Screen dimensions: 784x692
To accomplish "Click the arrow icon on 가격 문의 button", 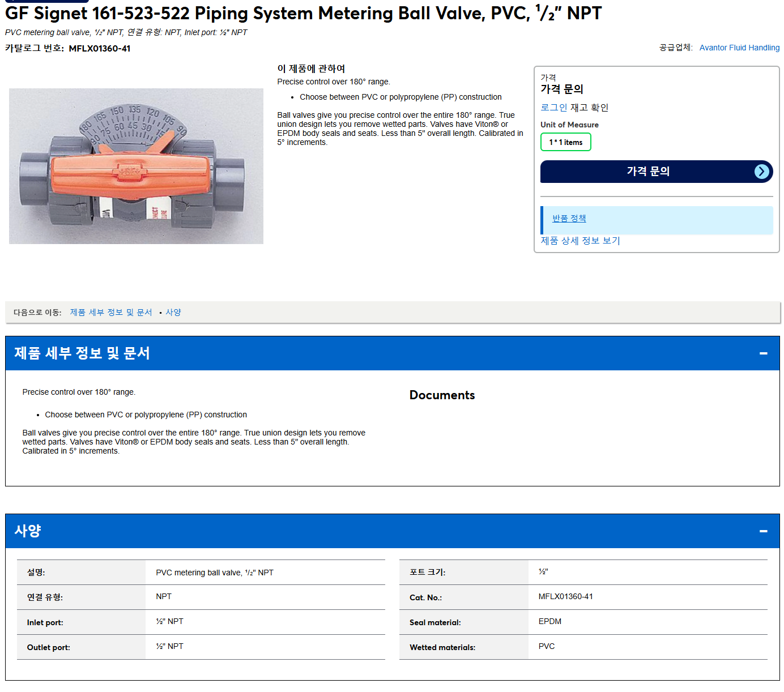I will (x=762, y=172).
